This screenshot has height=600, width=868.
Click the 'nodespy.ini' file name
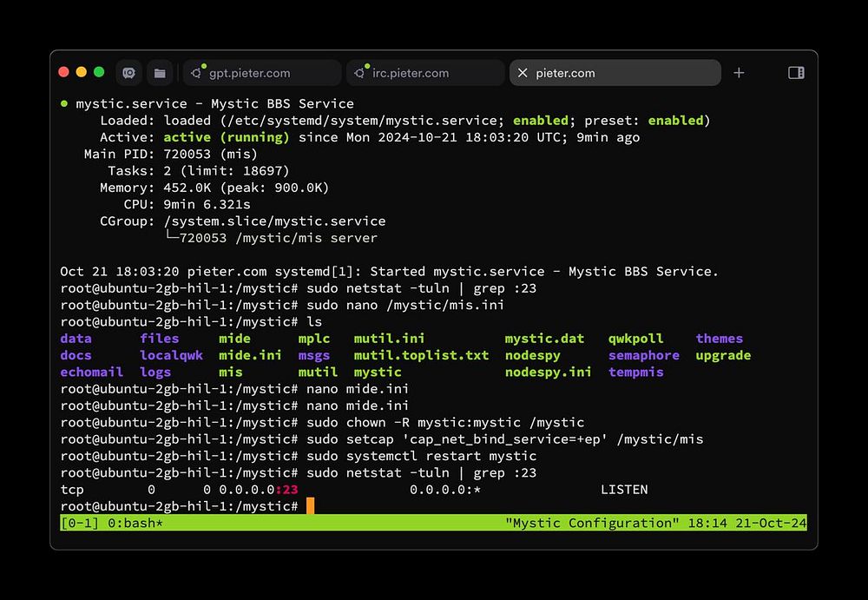click(x=548, y=373)
